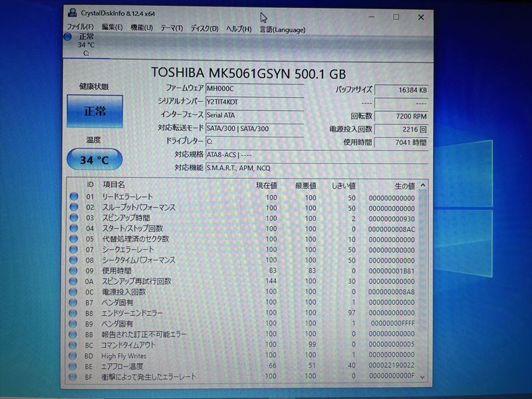The image size is (532, 399).
Task: Click the CrystalDiskInfo title bar app icon
Action: coord(72,13)
